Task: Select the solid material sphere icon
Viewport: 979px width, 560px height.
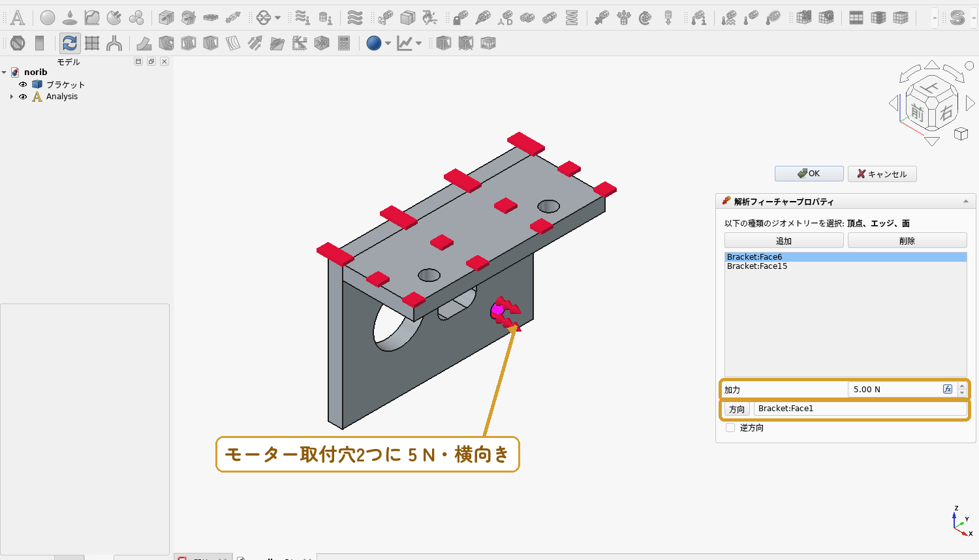Action: tap(48, 18)
